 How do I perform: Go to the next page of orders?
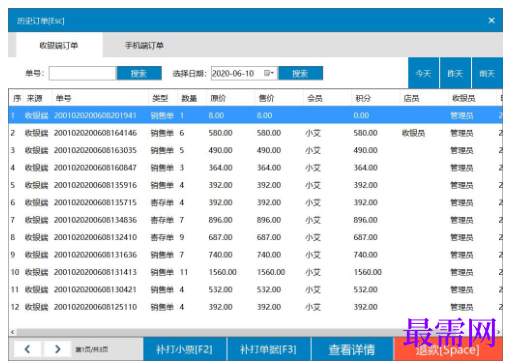click(x=57, y=349)
